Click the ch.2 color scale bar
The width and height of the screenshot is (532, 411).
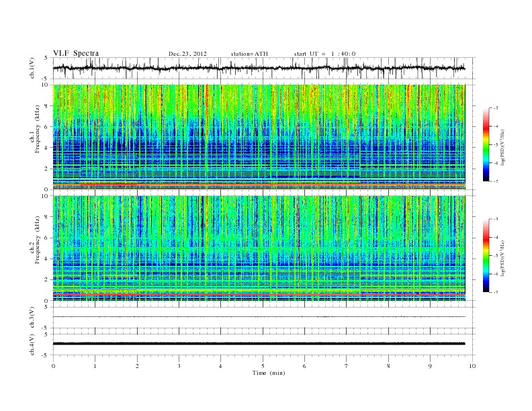coord(486,256)
